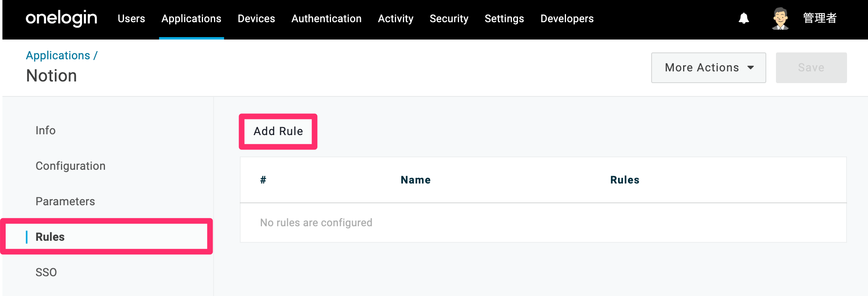The width and height of the screenshot is (868, 296).
Task: Open the Devices menu
Action: [x=256, y=19]
